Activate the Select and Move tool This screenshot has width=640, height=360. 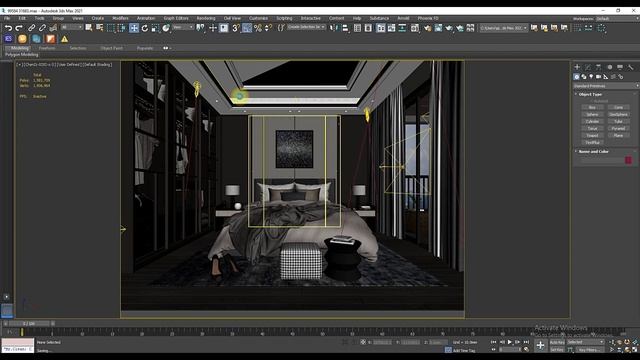pyautogui.click(x=134, y=28)
